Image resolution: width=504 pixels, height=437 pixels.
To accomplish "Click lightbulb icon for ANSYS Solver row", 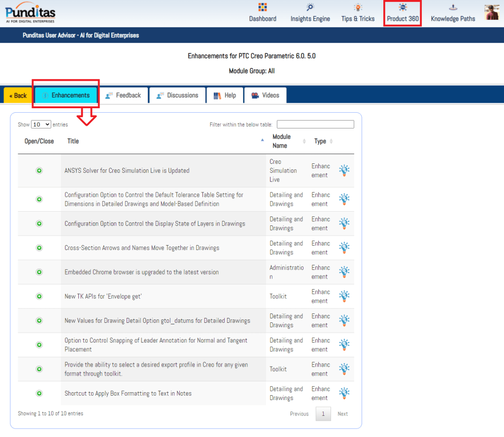I will click(344, 171).
